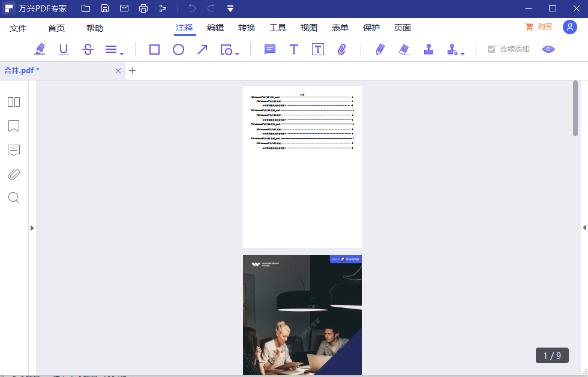
Task: Expand the custom stamp dropdown
Action: coord(463,54)
